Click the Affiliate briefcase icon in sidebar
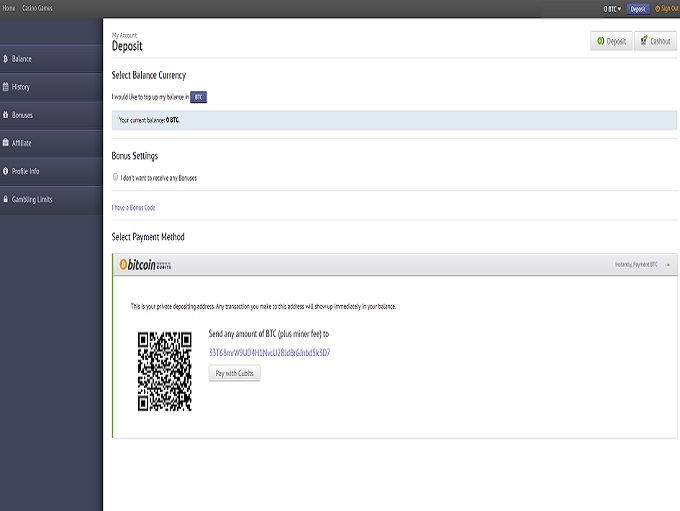 (x=6, y=143)
